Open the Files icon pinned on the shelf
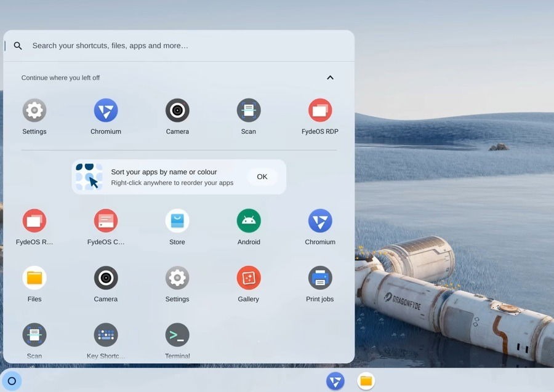 [x=366, y=381]
